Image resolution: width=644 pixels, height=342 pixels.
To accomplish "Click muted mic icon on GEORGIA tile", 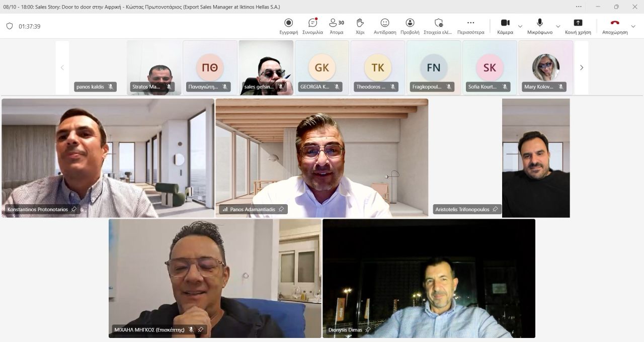I will coord(337,87).
